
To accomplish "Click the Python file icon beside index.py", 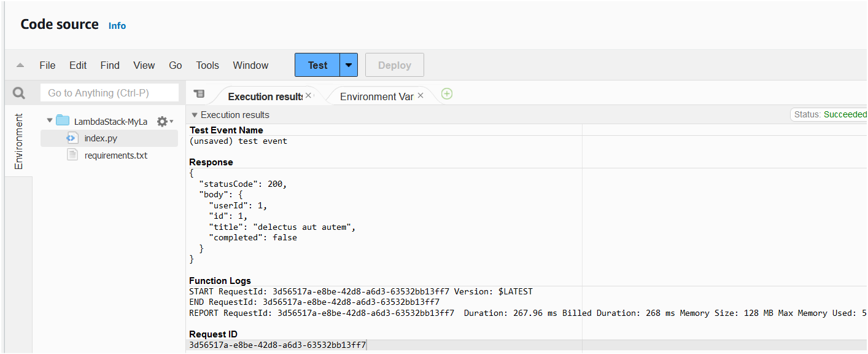I will (72, 138).
